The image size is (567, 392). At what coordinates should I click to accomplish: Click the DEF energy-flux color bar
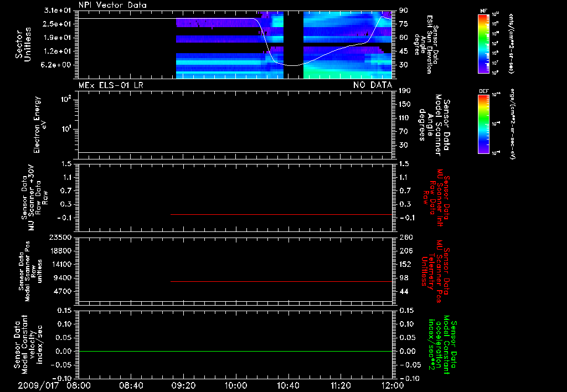click(x=483, y=124)
